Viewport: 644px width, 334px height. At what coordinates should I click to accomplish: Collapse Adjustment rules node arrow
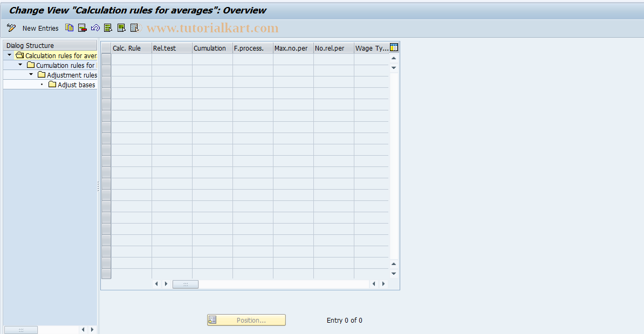coord(31,75)
